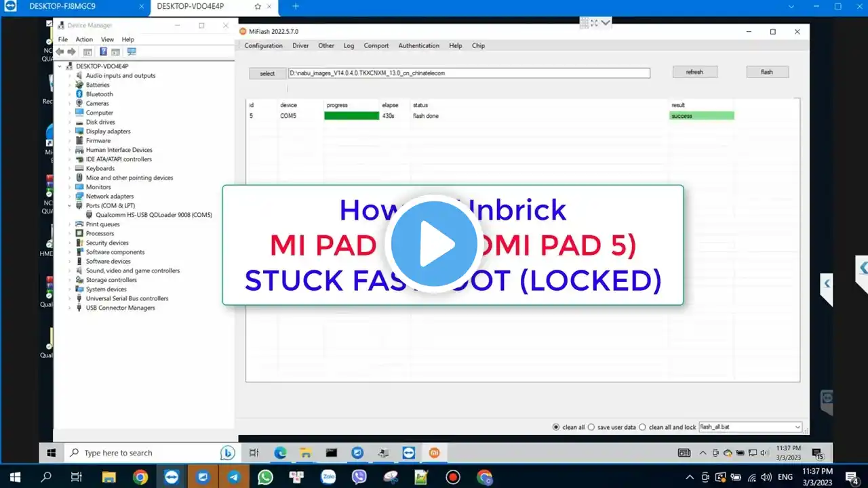
Task: Open the flash_all.bat script dropdown
Action: coord(797,427)
